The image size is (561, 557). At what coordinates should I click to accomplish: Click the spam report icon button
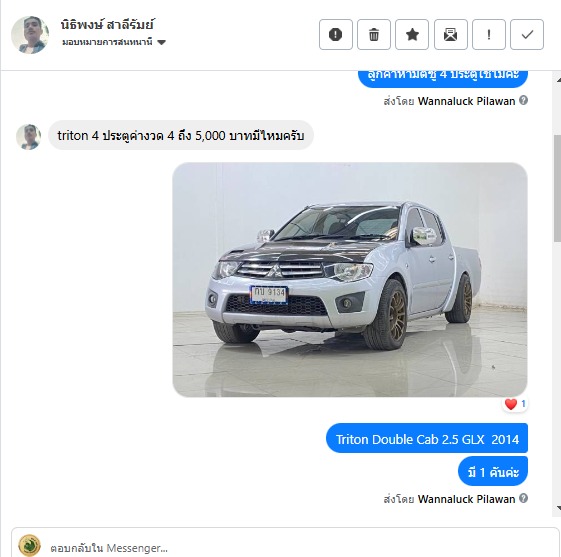tap(336, 35)
